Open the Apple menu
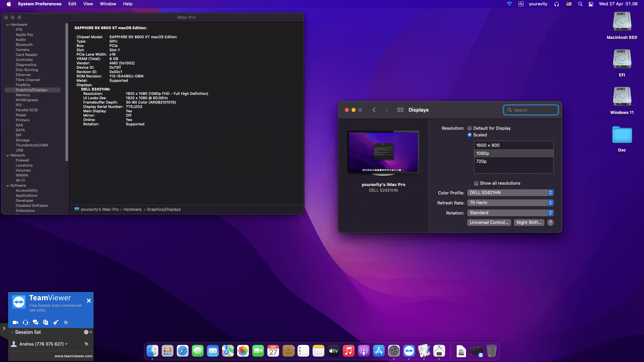The height and width of the screenshot is (362, 644). (x=9, y=4)
